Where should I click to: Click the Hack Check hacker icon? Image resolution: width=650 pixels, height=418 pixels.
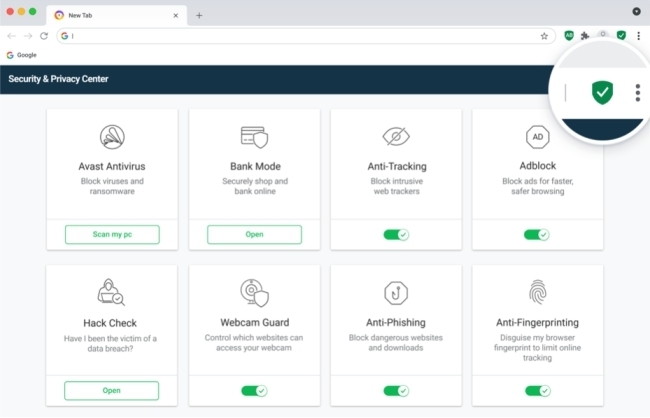tap(112, 293)
